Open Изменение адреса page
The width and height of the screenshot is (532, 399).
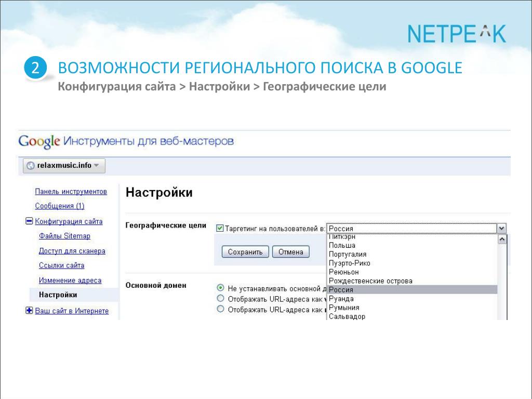[x=70, y=280]
